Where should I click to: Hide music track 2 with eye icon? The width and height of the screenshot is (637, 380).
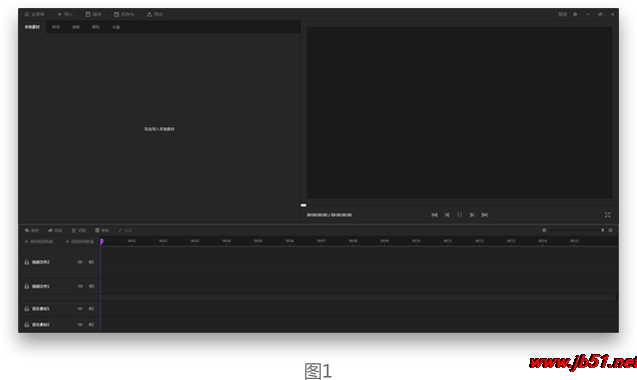pos(80,325)
